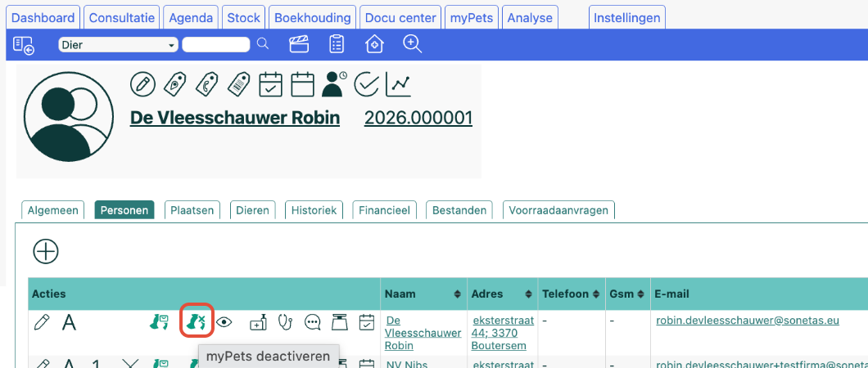Screen dimensions: 868x368
Task: Open the Financieel sub-tab
Action: pyautogui.click(x=384, y=210)
